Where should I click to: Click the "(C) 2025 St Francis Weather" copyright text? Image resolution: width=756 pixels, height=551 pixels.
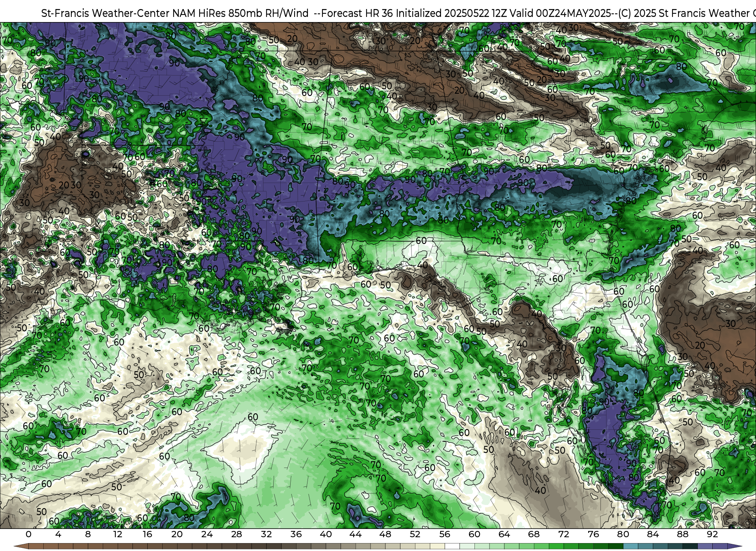[684, 13]
